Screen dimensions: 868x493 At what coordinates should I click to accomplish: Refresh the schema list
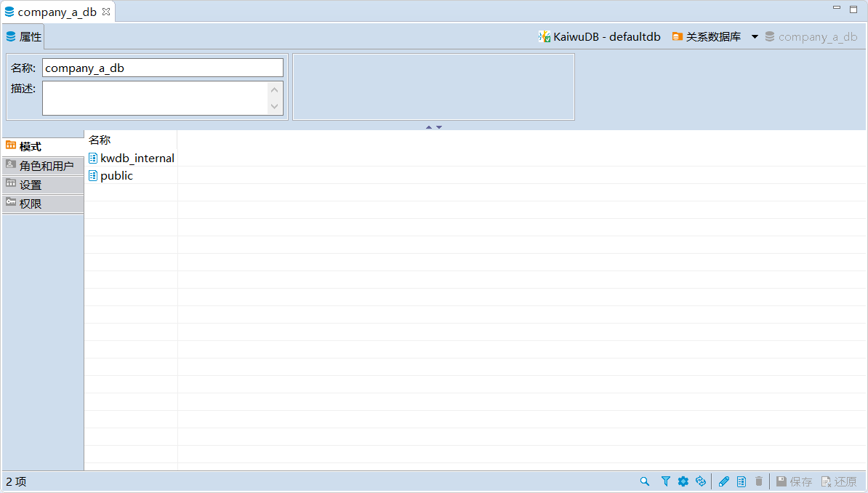pos(701,481)
